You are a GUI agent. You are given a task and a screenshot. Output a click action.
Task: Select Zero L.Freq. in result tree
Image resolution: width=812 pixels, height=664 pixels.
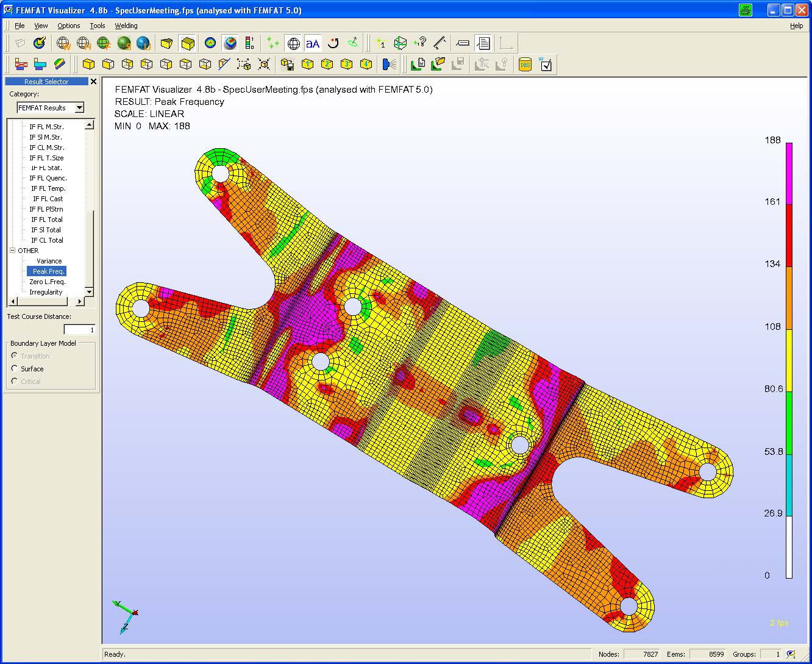(x=47, y=282)
